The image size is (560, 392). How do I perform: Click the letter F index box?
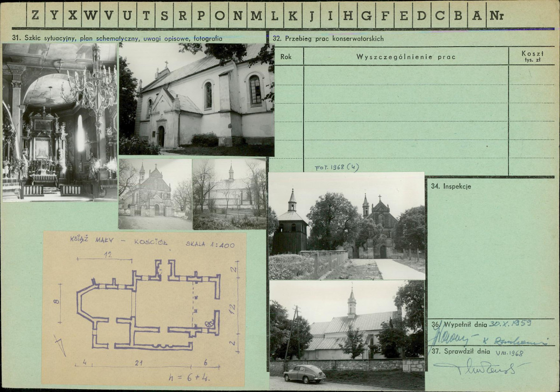[x=385, y=15]
